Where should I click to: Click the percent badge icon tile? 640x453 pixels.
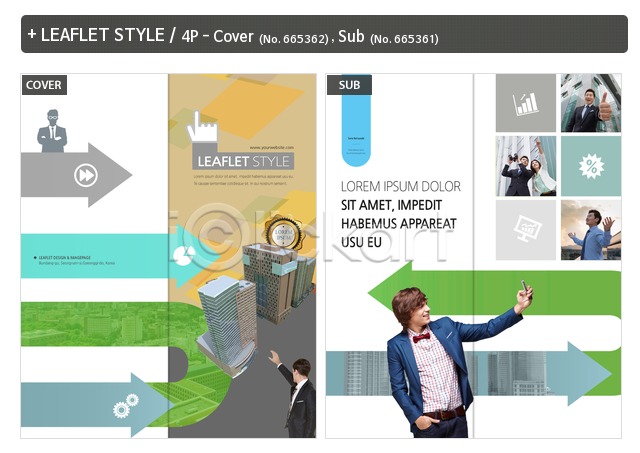(x=591, y=166)
